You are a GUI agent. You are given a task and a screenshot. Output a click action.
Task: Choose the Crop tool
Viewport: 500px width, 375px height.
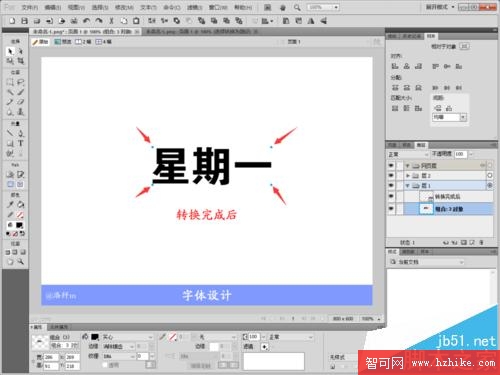click(21, 61)
